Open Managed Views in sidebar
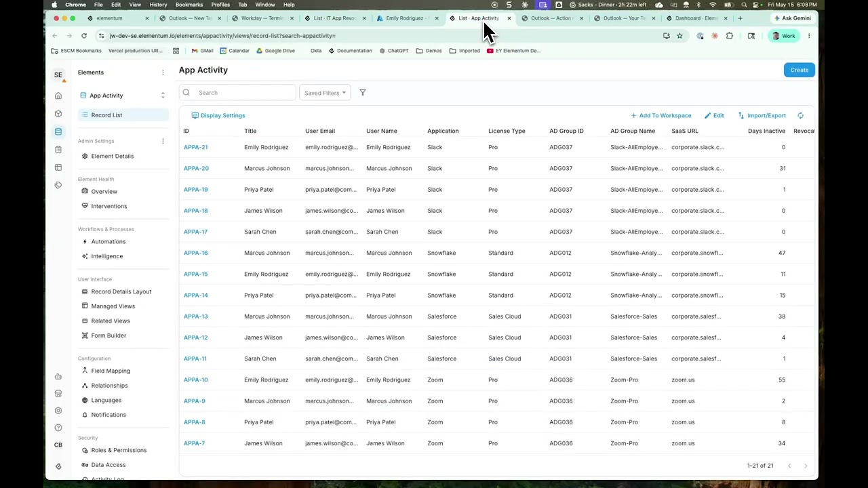This screenshot has width=868, height=488. (113, 306)
